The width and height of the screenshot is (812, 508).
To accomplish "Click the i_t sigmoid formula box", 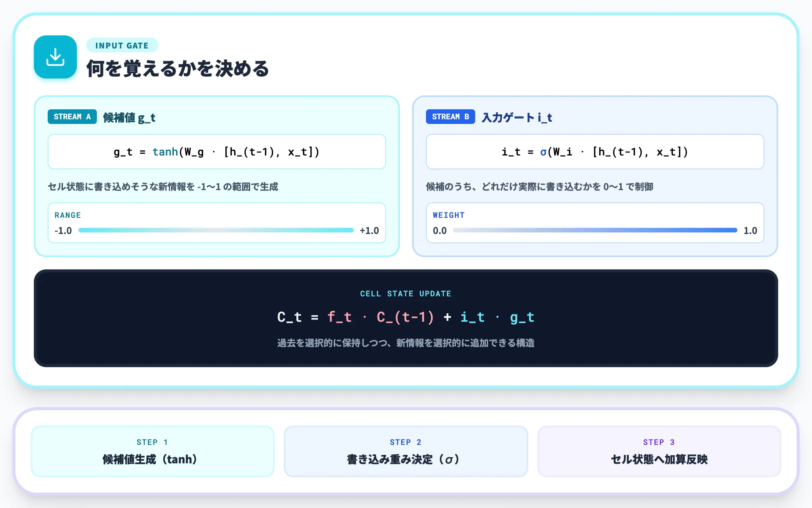I will click(595, 152).
